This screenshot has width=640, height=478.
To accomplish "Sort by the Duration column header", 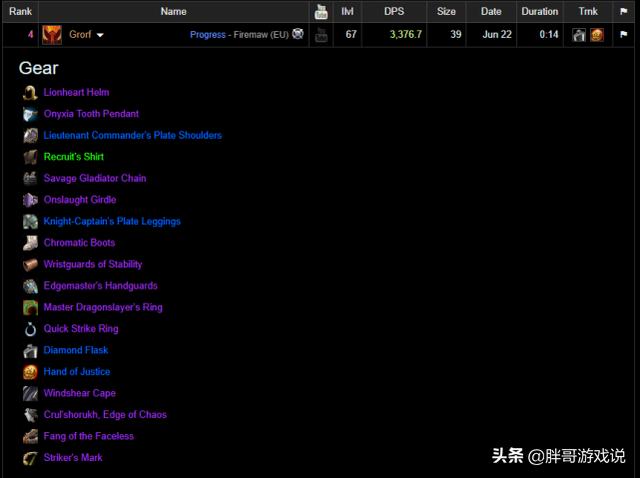I will [540, 12].
